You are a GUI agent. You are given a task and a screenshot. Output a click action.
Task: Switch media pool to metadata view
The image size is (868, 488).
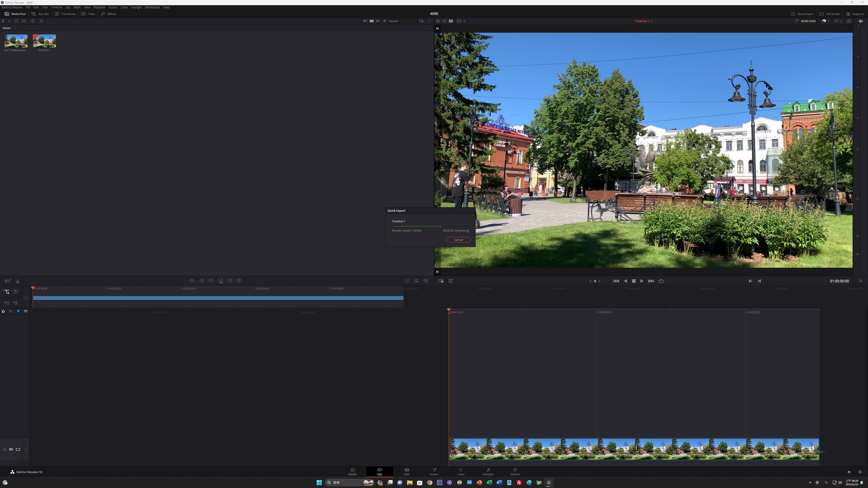click(x=365, y=21)
